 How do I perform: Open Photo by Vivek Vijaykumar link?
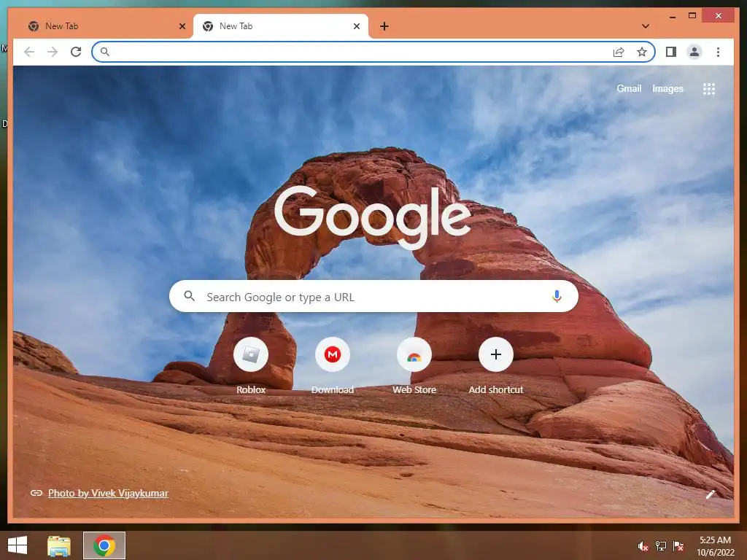click(x=108, y=494)
